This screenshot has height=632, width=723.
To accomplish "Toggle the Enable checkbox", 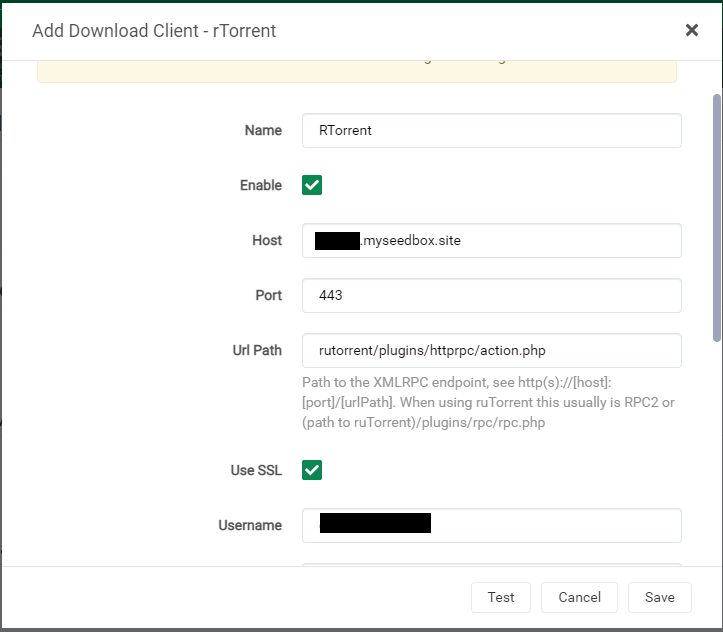I will pyautogui.click(x=312, y=185).
